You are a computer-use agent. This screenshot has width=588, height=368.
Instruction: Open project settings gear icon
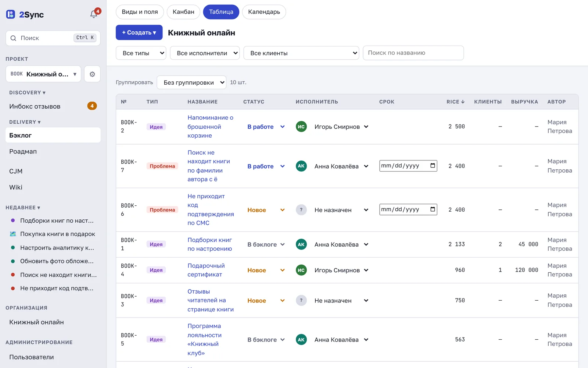(x=92, y=74)
